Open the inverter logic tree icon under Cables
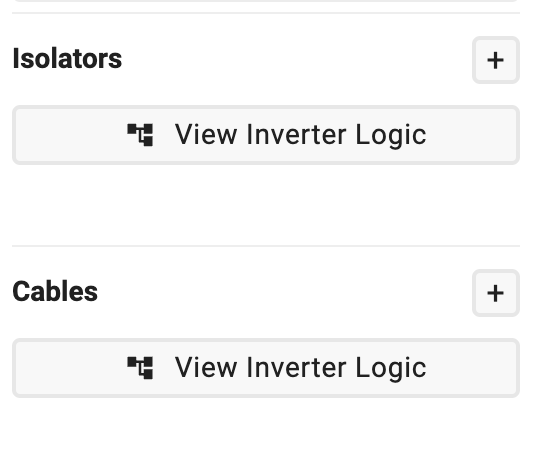Viewport: 536px width, 464px height. click(x=140, y=368)
